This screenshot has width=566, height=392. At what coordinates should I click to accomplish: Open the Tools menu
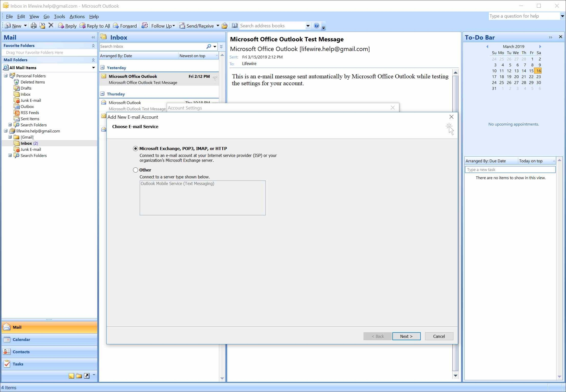[59, 16]
